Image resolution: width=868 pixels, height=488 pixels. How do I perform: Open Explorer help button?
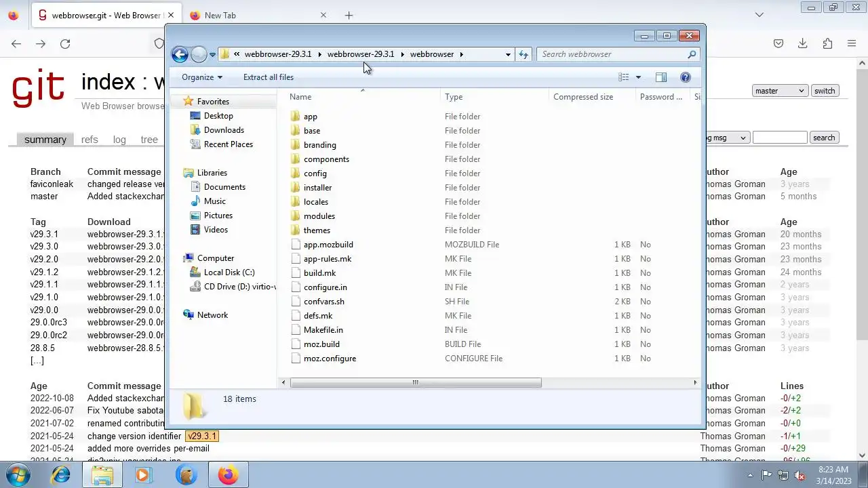(686, 77)
